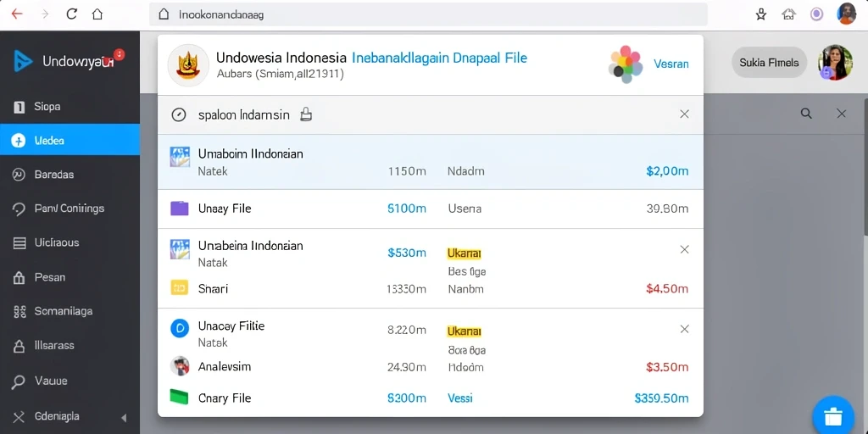
Task: Go back with the browser back arrow
Action: pos(17,14)
